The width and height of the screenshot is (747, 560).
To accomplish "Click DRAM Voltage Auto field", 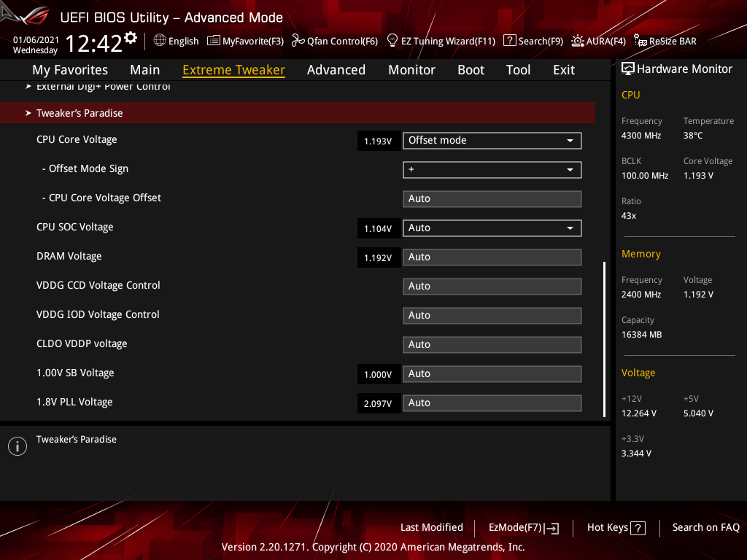I will pyautogui.click(x=492, y=257).
